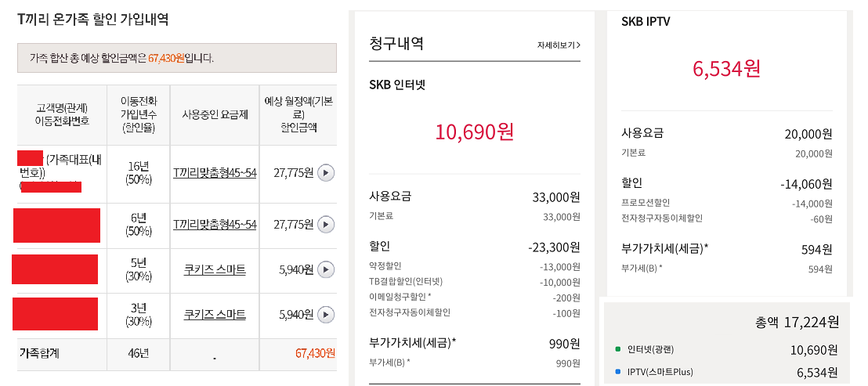Screen dimensions: 868x386
Task: Click the red 10,690원 internet amount
Action: coord(475,131)
